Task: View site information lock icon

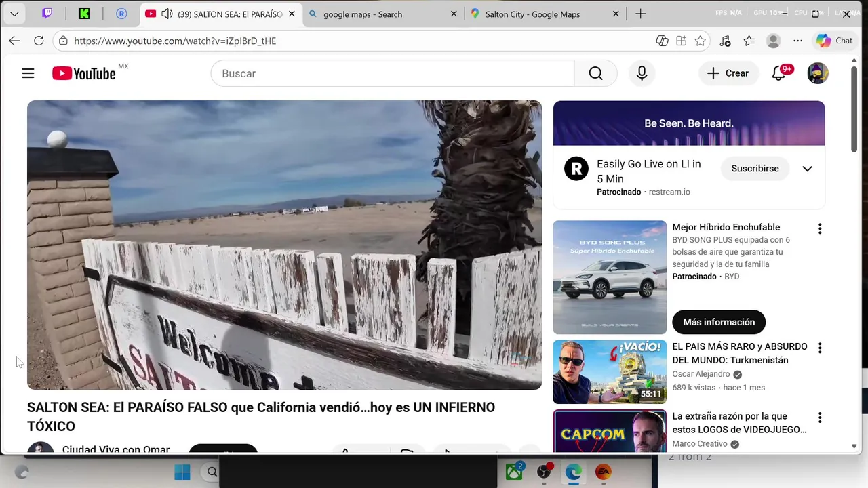Action: click(63, 41)
